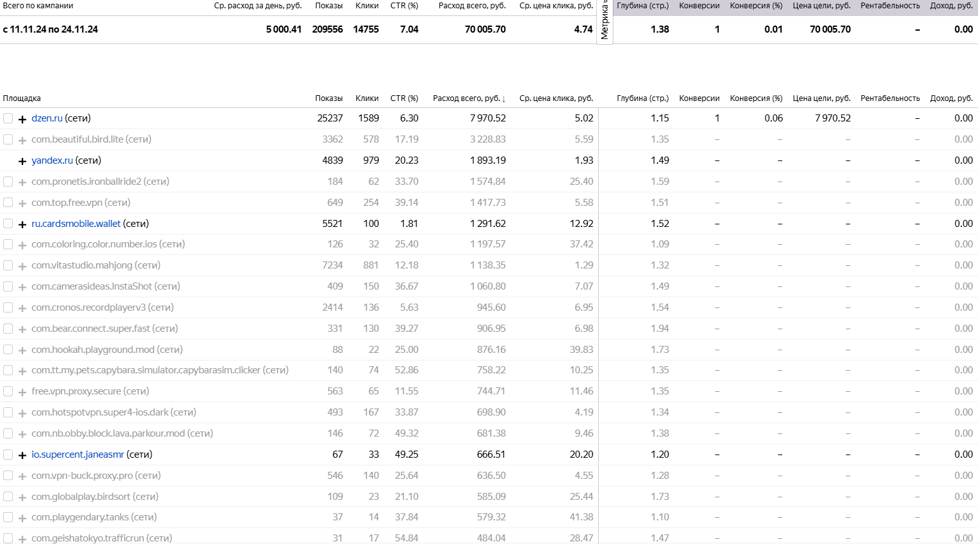The height and width of the screenshot is (544, 980).
Task: Expand com.cronos.recordplayerv3 row
Action: pyautogui.click(x=22, y=308)
